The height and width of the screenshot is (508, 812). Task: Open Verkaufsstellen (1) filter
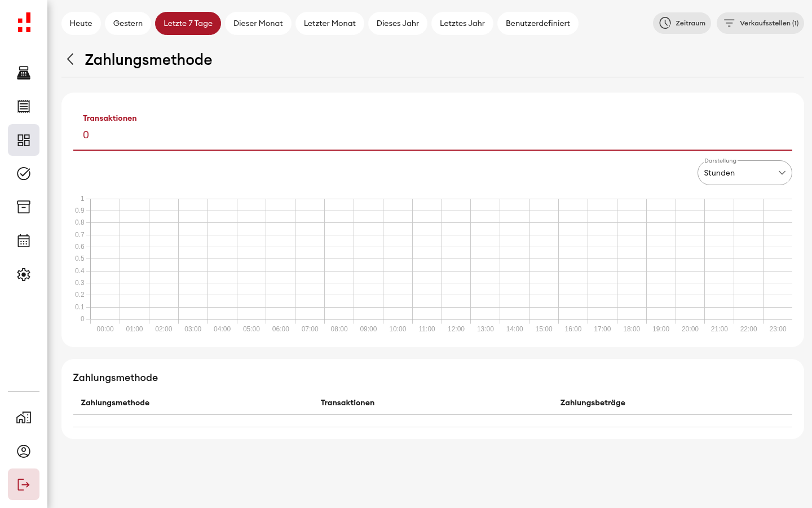click(x=760, y=23)
